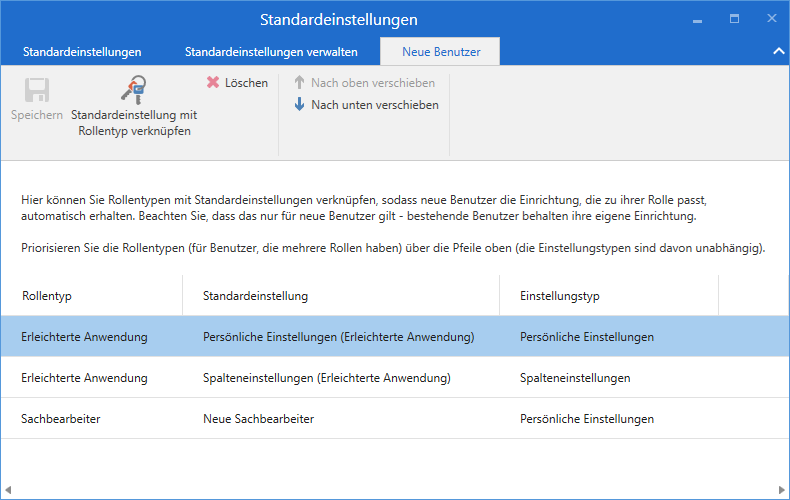Sort by Einstellungstyp column header
This screenshot has width=790, height=500.
(x=560, y=296)
